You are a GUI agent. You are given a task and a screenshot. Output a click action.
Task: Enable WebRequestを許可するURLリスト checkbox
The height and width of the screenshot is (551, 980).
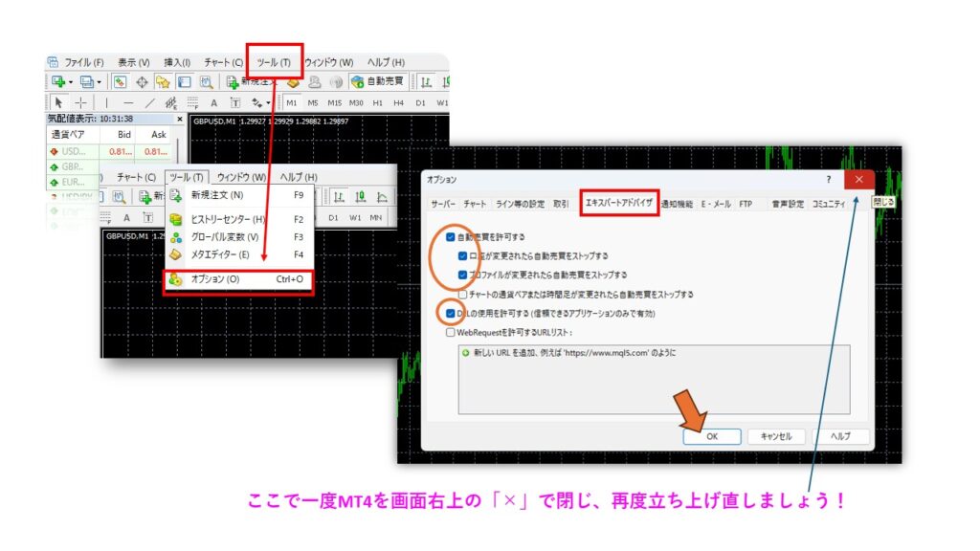click(x=451, y=332)
